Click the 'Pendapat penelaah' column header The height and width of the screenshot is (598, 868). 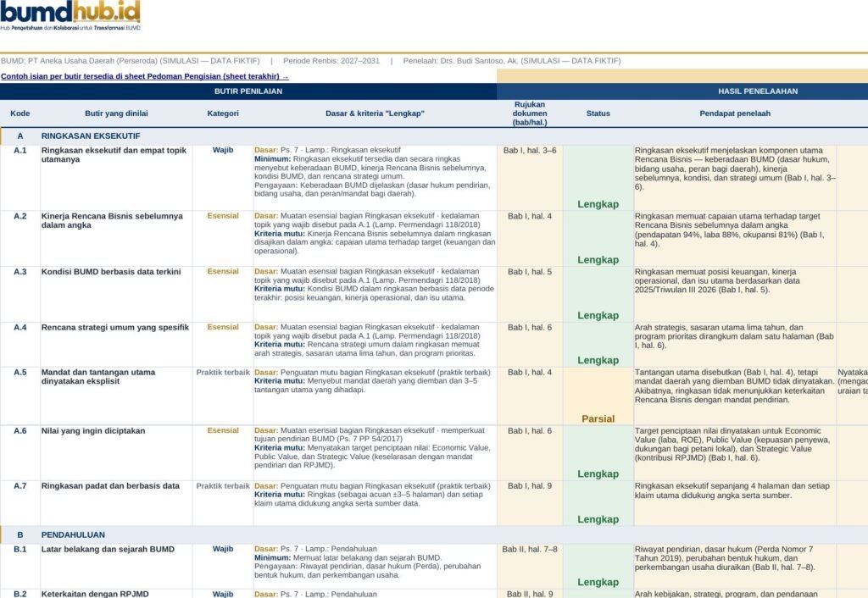735,114
